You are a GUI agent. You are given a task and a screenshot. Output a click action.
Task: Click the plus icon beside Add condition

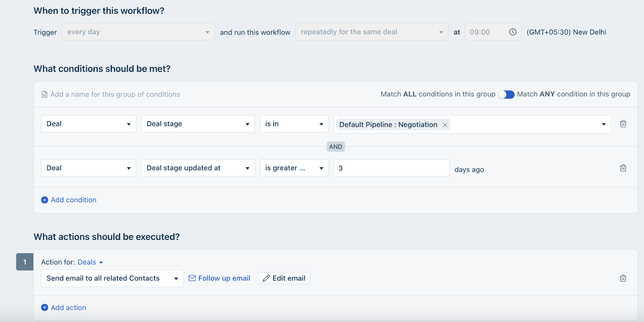[45, 200]
